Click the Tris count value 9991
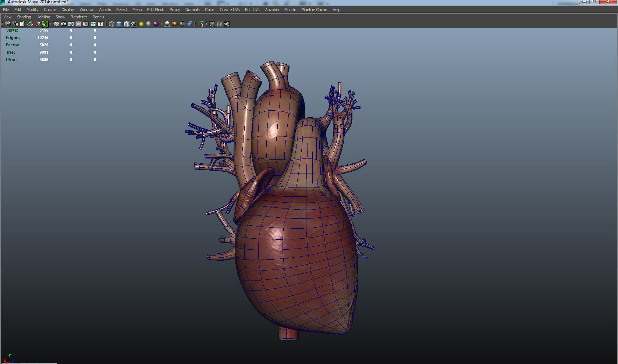The width and height of the screenshot is (618, 364). (44, 52)
